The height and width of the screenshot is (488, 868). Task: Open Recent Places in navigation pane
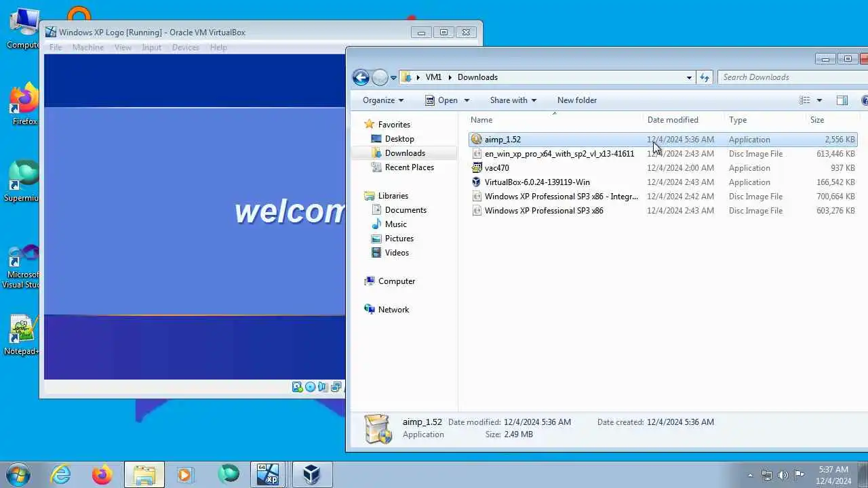pyautogui.click(x=409, y=167)
